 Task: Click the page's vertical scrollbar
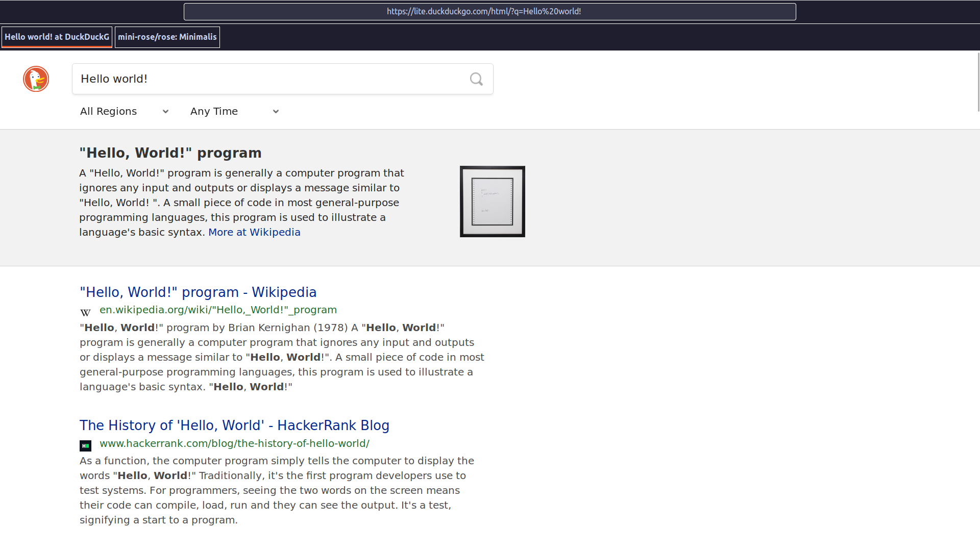(x=978, y=82)
